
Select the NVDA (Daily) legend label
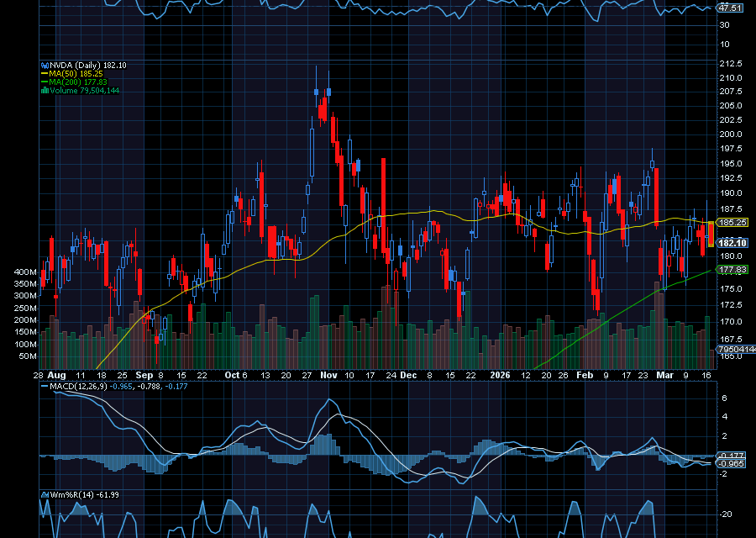76,65
